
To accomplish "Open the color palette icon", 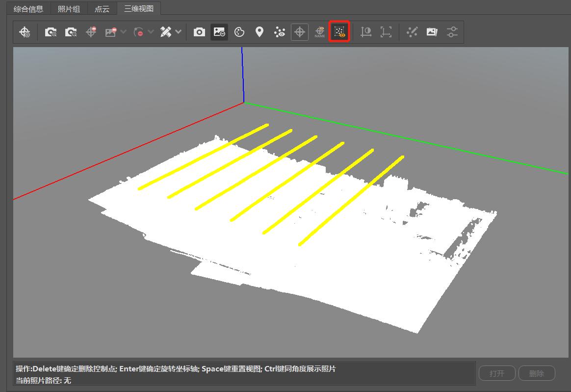I will 239,32.
